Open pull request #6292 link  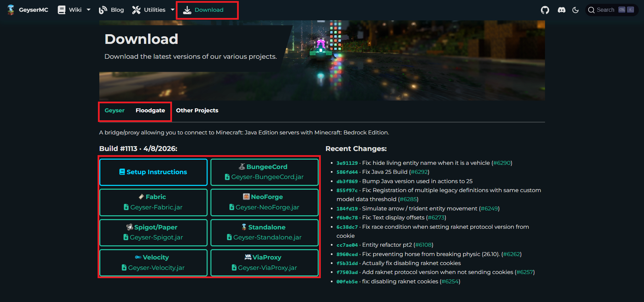tap(419, 172)
